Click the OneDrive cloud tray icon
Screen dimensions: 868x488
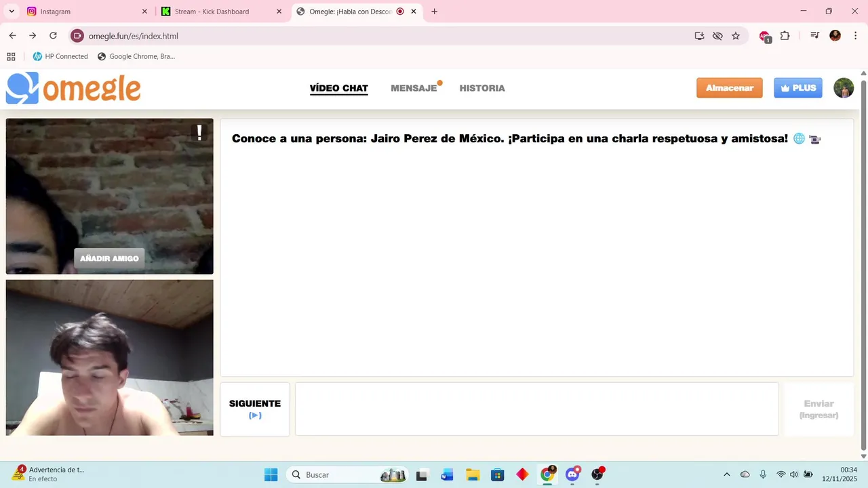coord(745,474)
